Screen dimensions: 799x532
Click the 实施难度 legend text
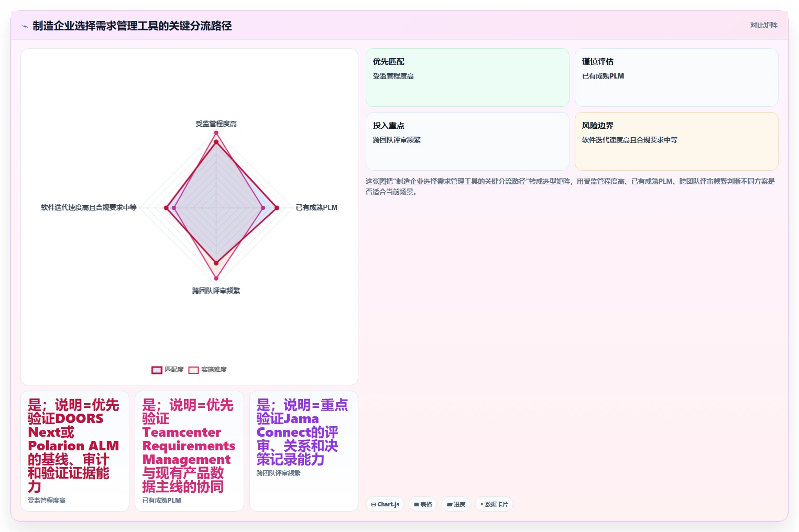[x=214, y=370]
